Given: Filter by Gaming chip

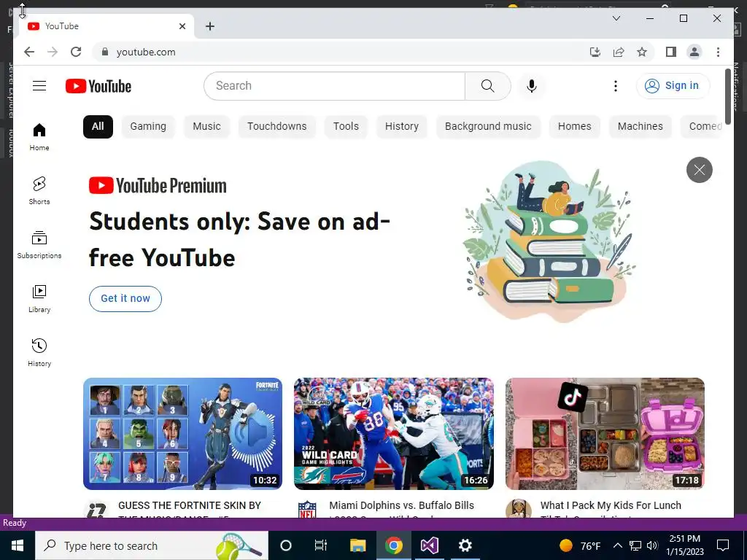Looking at the screenshot, I should [148, 126].
